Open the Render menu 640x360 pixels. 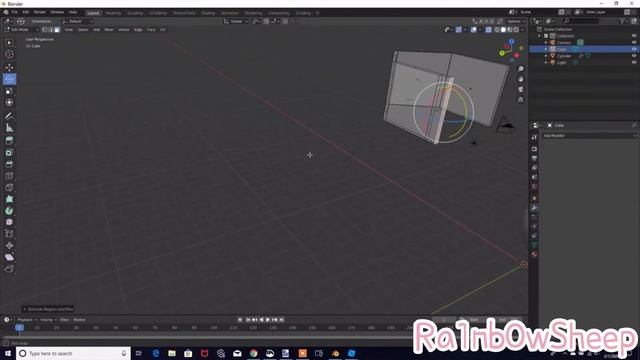pos(40,12)
